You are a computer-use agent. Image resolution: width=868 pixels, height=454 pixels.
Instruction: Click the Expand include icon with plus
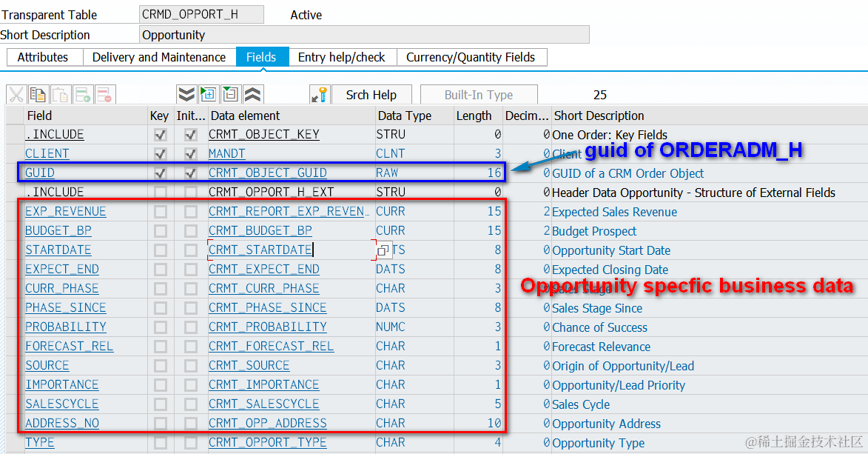[209, 95]
